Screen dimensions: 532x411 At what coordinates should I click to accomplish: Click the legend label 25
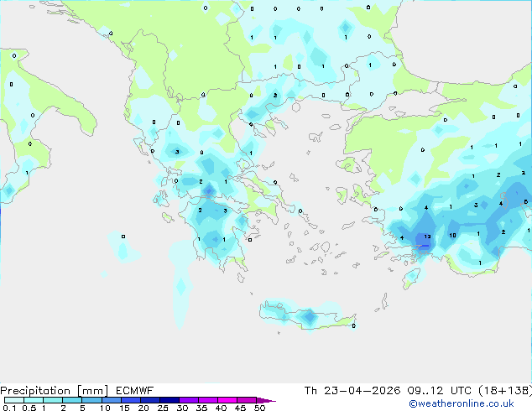click(163, 408)
